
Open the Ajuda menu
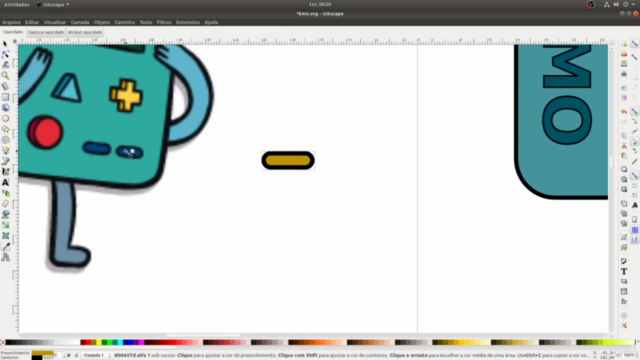(x=211, y=22)
